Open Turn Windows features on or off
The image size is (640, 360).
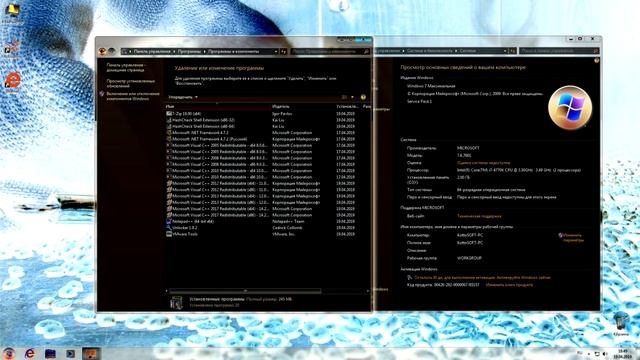point(133,96)
